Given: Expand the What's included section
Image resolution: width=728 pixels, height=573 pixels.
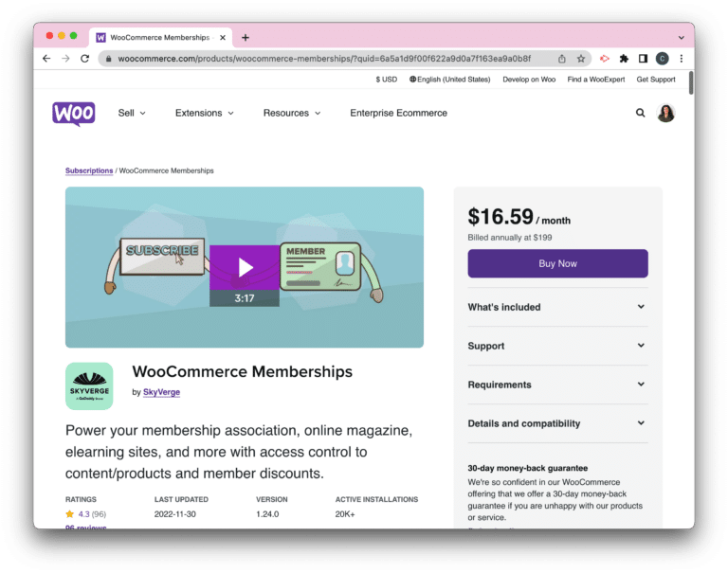Looking at the screenshot, I should pos(557,307).
